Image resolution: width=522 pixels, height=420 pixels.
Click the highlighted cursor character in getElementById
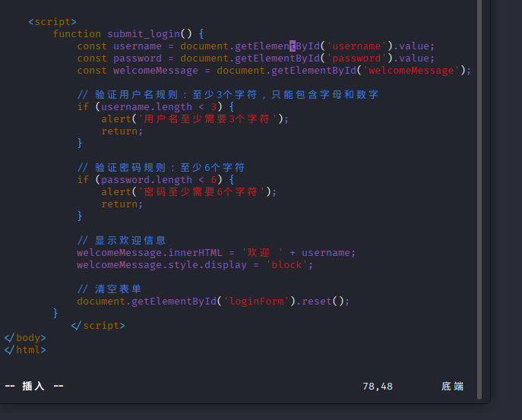click(x=293, y=46)
